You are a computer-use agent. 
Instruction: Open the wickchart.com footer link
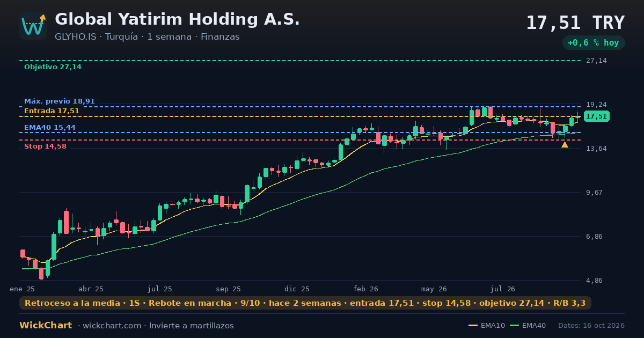pos(111,326)
